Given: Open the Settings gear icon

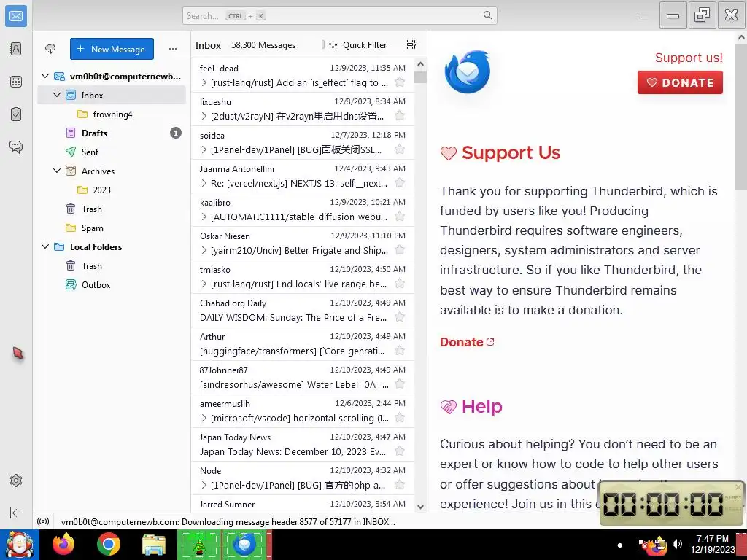Looking at the screenshot, I should (x=16, y=481).
